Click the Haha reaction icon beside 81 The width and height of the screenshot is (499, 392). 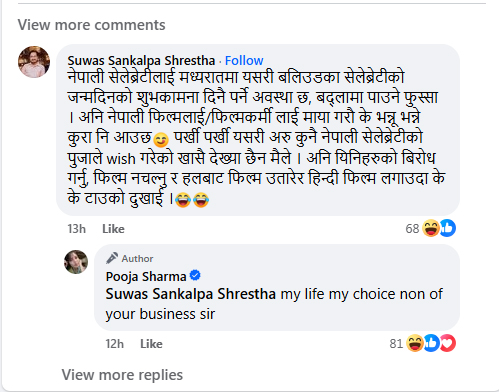(415, 343)
